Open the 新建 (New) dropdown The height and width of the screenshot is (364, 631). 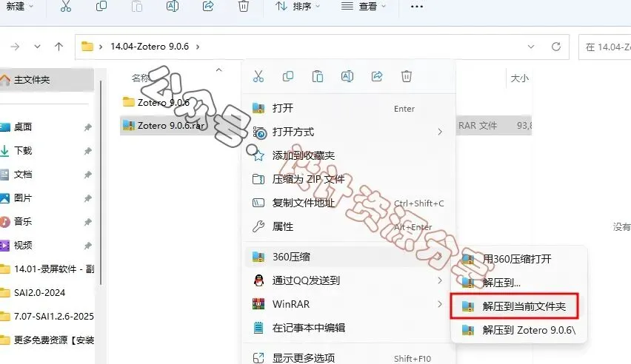(20, 7)
